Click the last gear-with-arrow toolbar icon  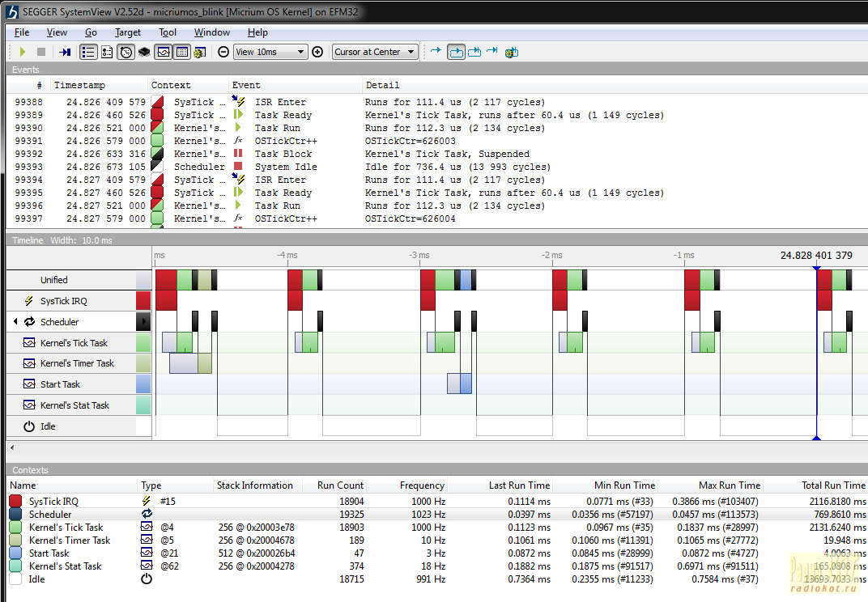pos(512,52)
